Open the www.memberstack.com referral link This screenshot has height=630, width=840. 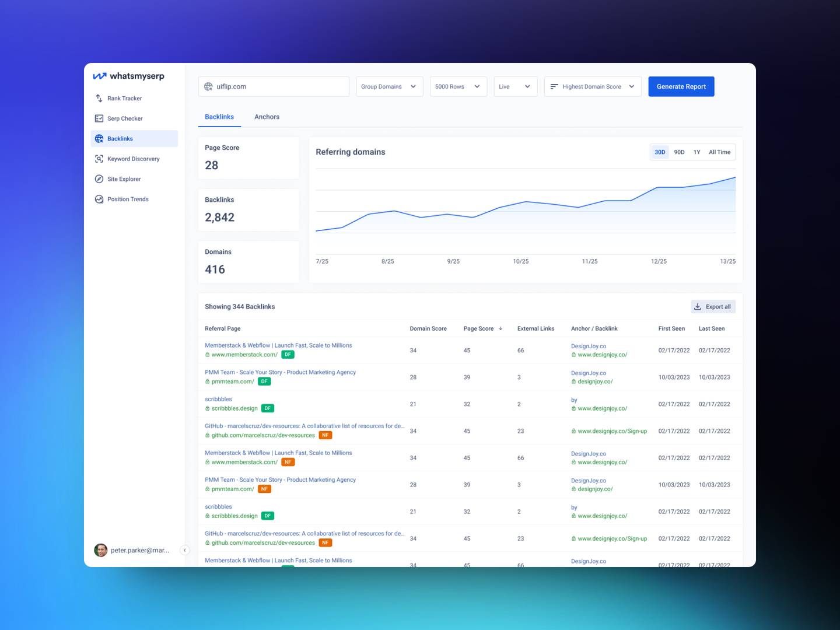point(244,355)
